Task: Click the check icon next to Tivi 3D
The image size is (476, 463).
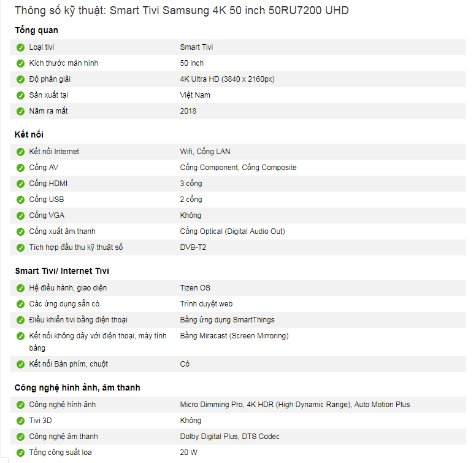Action: pyautogui.click(x=21, y=421)
